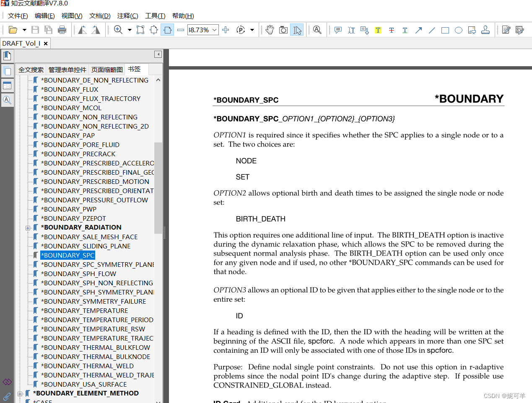Screen dimensions: 532x403
Task: Add a sticky note comment
Action: click(338, 30)
